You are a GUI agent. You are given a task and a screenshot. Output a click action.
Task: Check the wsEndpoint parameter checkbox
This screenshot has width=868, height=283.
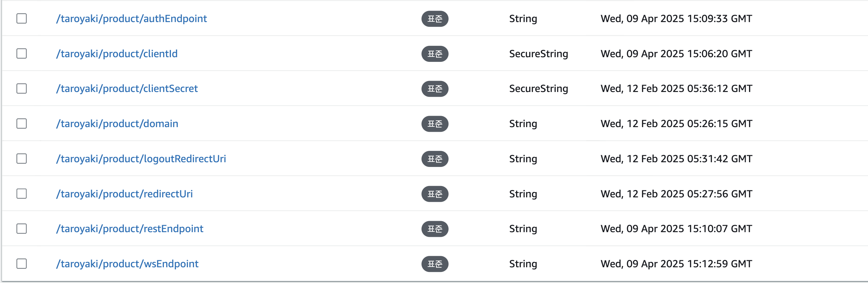coord(21,264)
